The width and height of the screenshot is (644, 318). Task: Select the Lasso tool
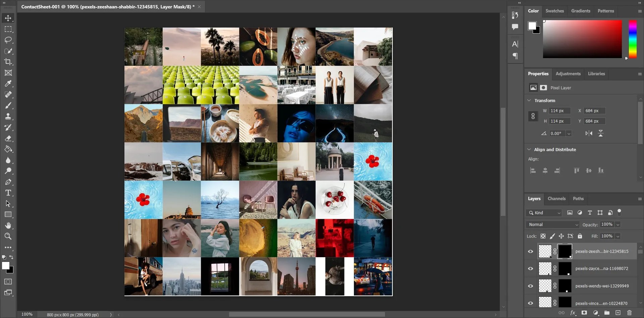9,40
